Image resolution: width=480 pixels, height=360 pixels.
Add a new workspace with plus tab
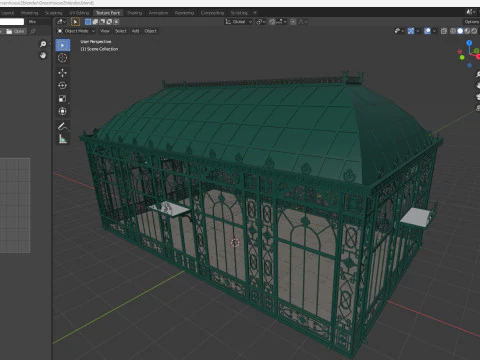point(255,13)
